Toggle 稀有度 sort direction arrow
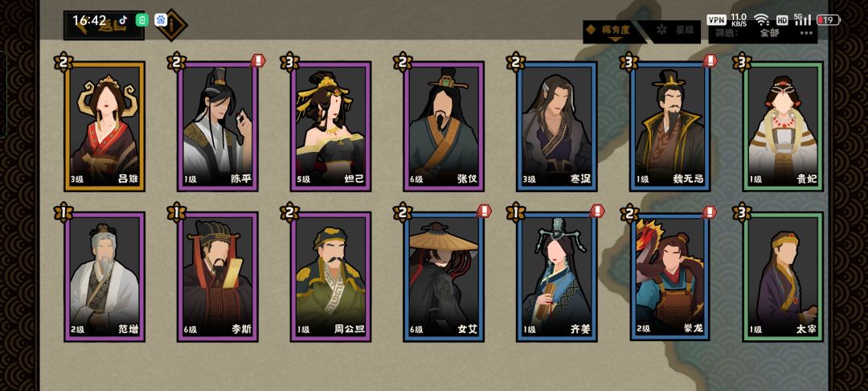Image resolution: width=868 pixels, height=391 pixels. pos(614,39)
